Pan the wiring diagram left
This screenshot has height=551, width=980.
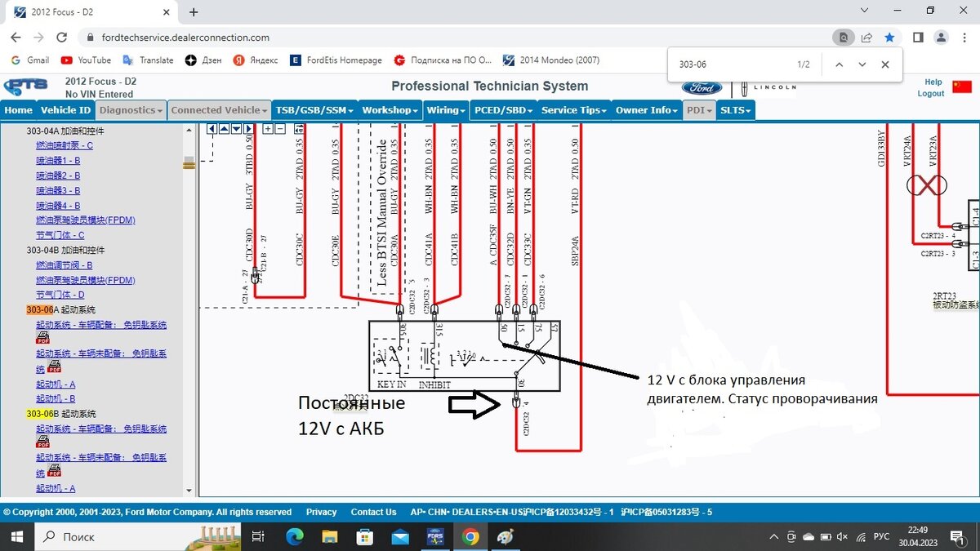212,129
